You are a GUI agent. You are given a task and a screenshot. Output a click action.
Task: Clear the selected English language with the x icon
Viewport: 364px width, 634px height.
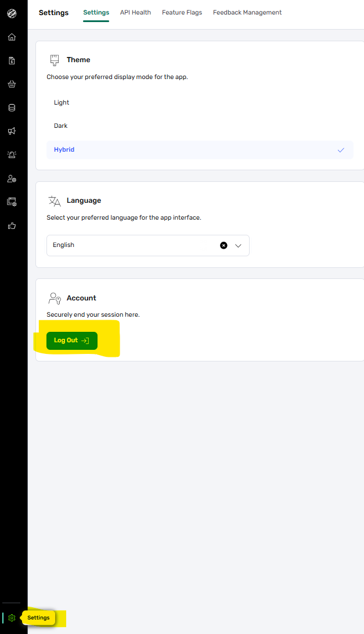pos(224,245)
